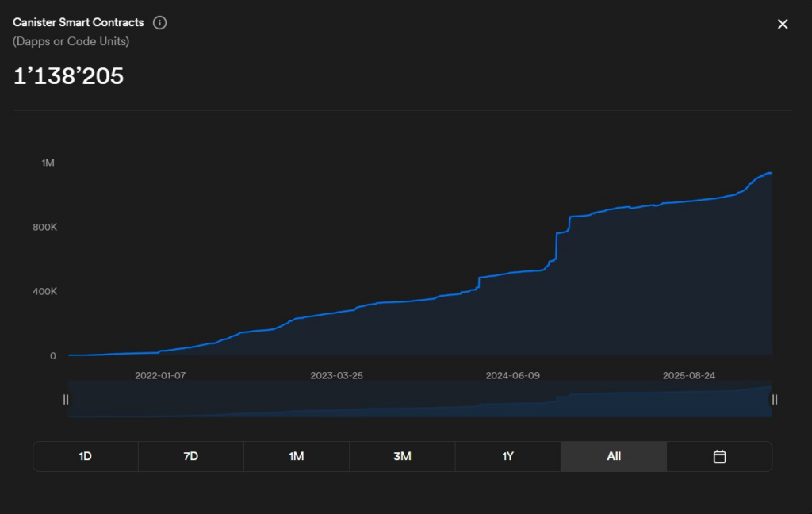Click the 2024-06-09 date axis label

(x=512, y=375)
